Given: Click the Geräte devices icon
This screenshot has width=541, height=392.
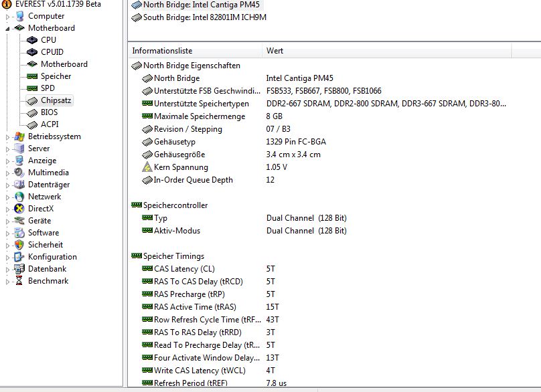Looking at the screenshot, I should 19,221.
